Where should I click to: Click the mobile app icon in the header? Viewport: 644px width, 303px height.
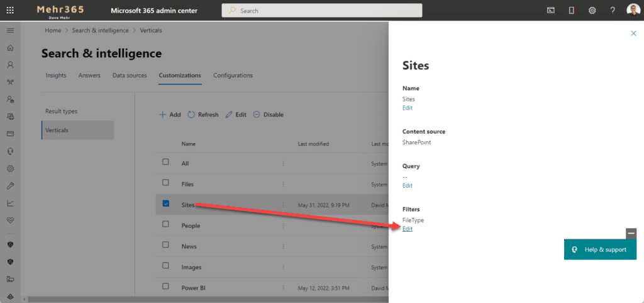pyautogui.click(x=571, y=11)
